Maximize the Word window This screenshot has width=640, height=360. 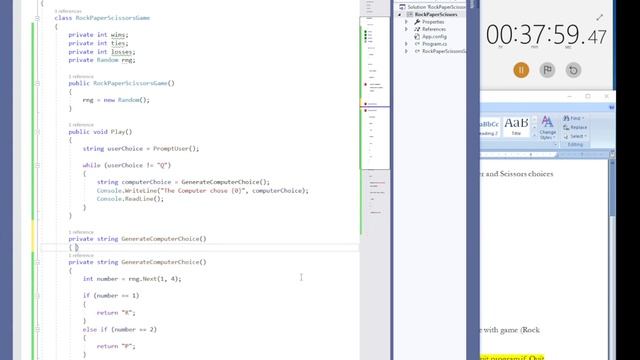click(588, 96)
